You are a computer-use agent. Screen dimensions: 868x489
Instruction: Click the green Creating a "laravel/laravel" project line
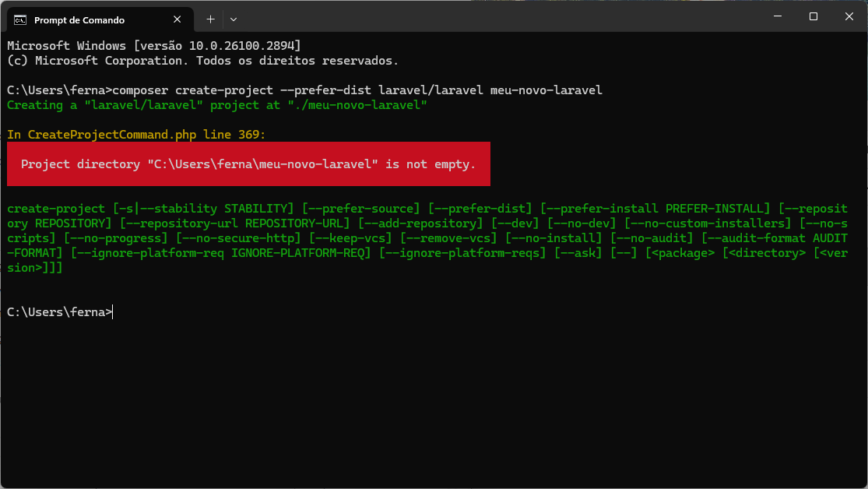point(217,105)
